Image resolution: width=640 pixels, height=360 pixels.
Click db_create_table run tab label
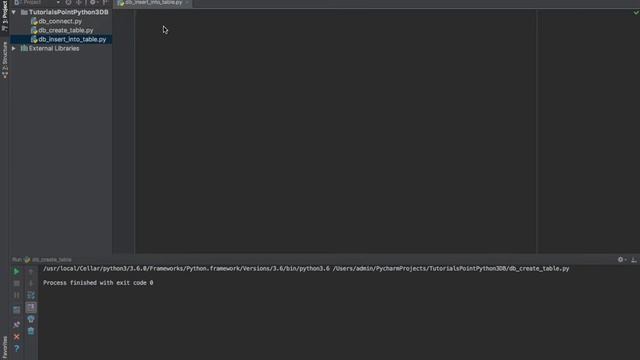[x=51, y=260]
